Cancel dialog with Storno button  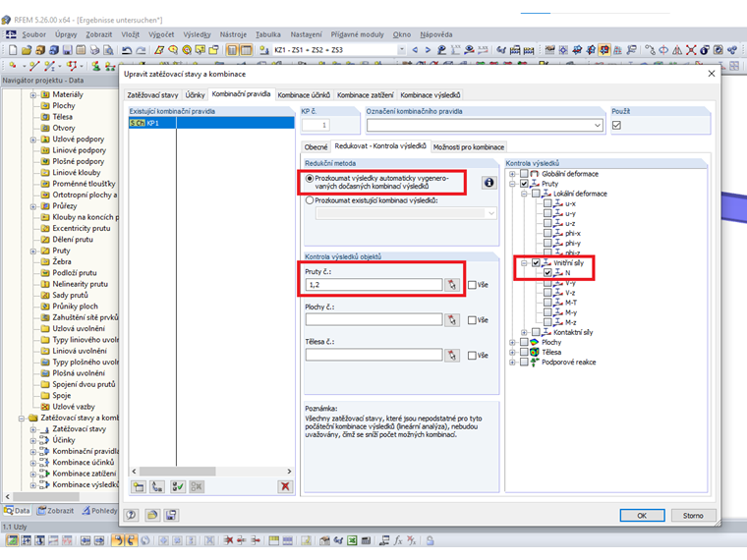(x=693, y=515)
